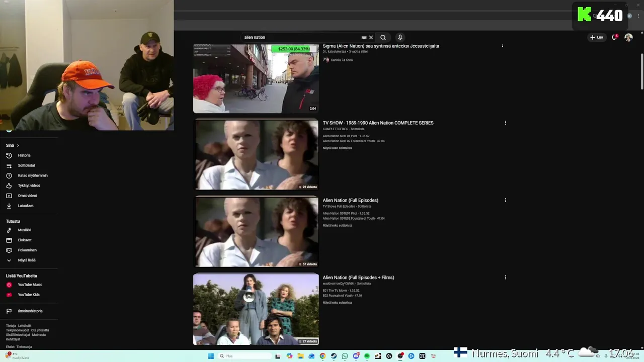644x362 pixels.
Task: Click the page vertical scrollbar
Action: click(x=641, y=70)
